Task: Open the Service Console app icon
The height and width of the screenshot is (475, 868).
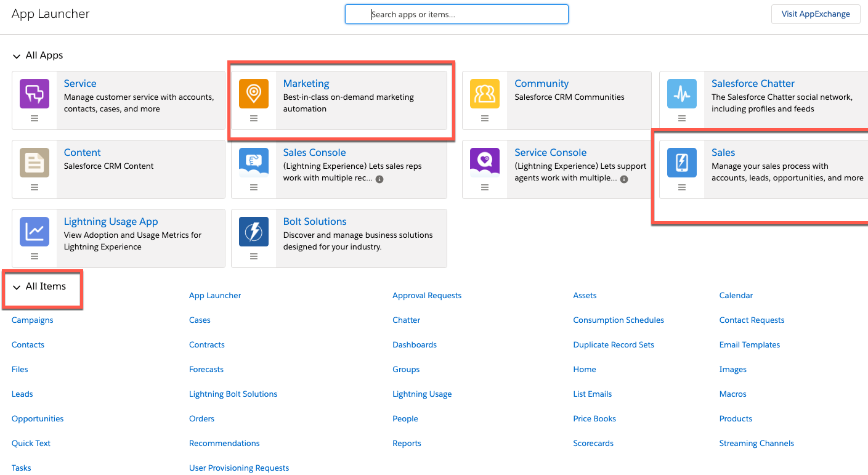Action: 485,163
